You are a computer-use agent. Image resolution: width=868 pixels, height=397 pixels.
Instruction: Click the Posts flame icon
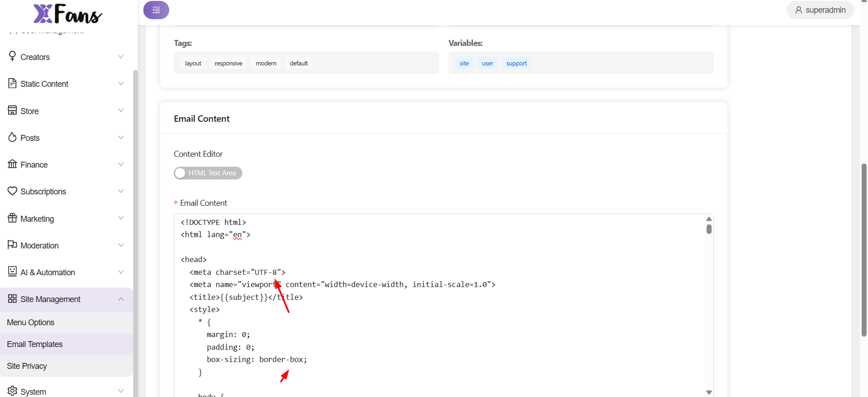(x=12, y=137)
